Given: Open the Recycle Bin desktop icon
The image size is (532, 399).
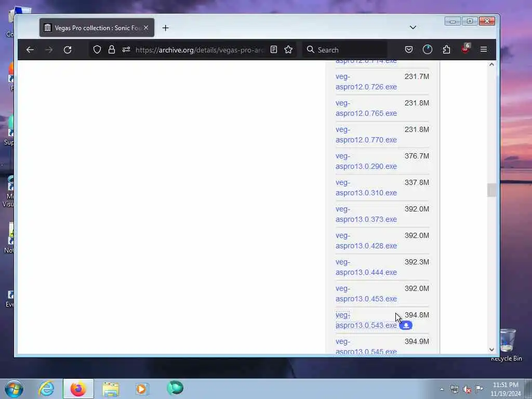Looking at the screenshot, I should click(x=507, y=345).
